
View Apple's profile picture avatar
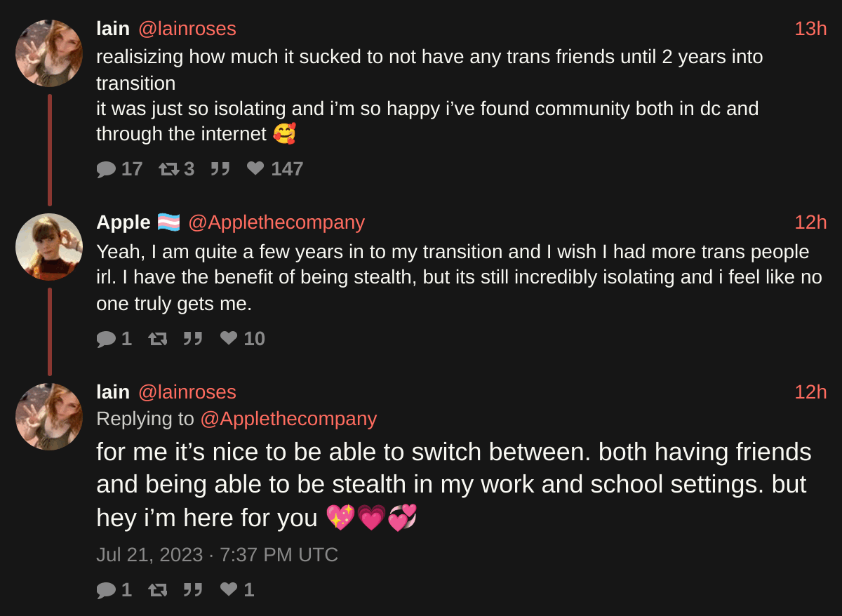[49, 247]
